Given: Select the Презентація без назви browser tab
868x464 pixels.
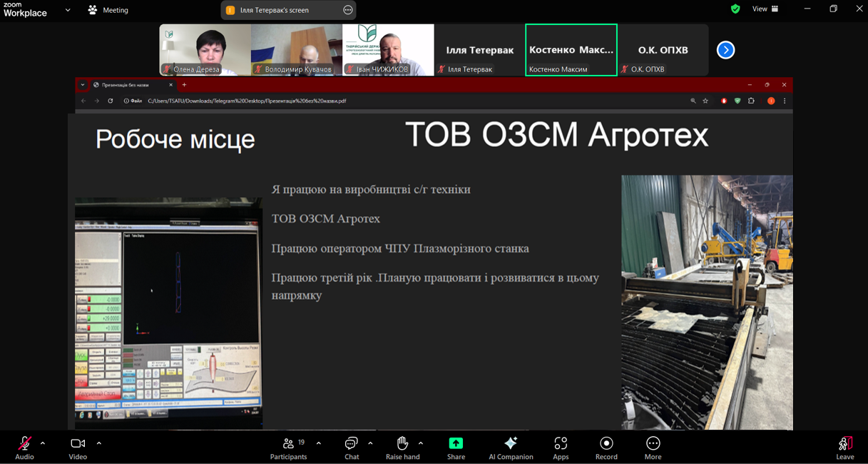Looking at the screenshot, I should [x=132, y=85].
